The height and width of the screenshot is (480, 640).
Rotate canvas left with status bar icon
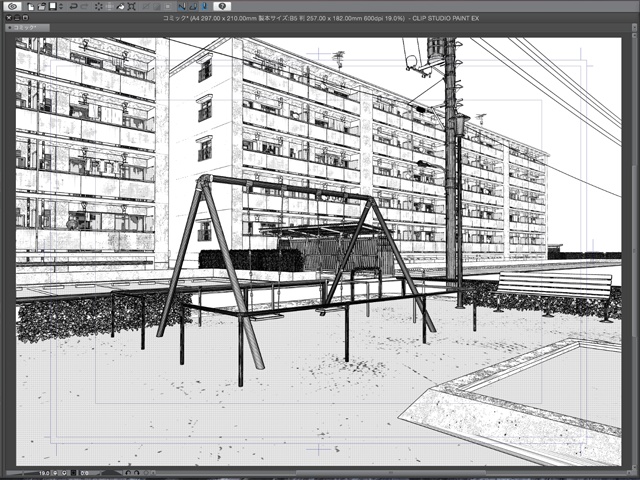click(x=128, y=473)
